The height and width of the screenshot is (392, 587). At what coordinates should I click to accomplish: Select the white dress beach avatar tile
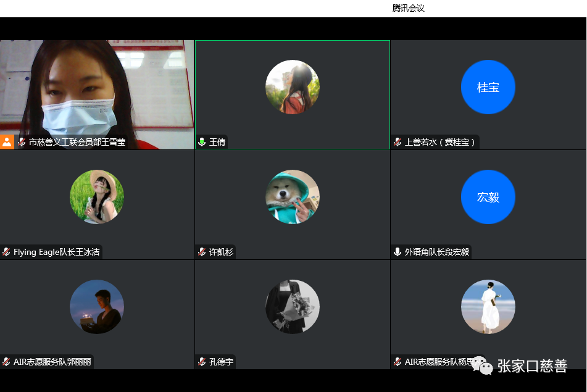[488, 307]
